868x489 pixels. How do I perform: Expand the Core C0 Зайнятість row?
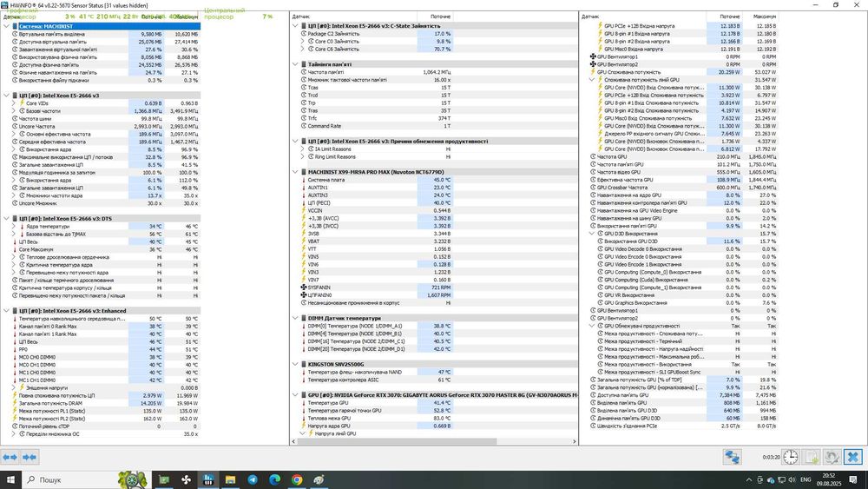303,42
